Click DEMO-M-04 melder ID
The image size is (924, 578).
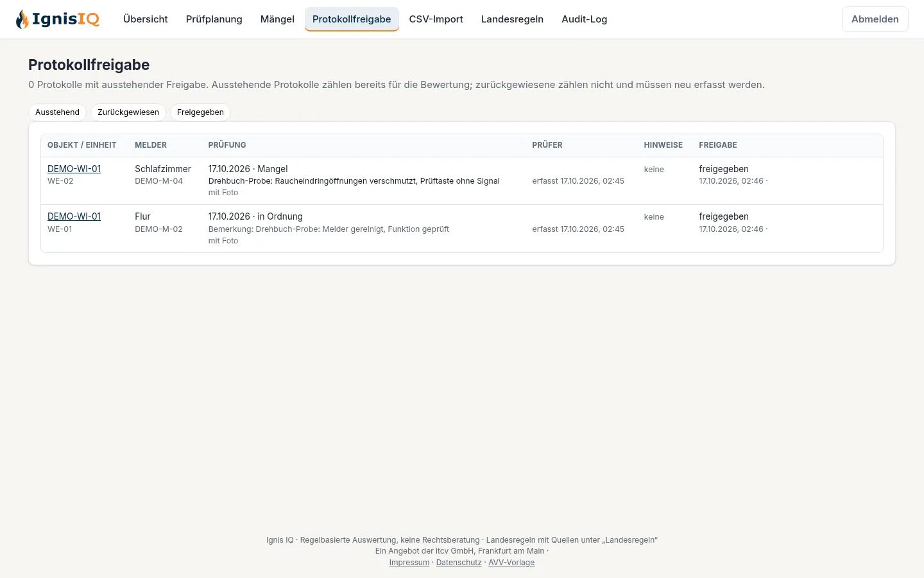pos(159,181)
